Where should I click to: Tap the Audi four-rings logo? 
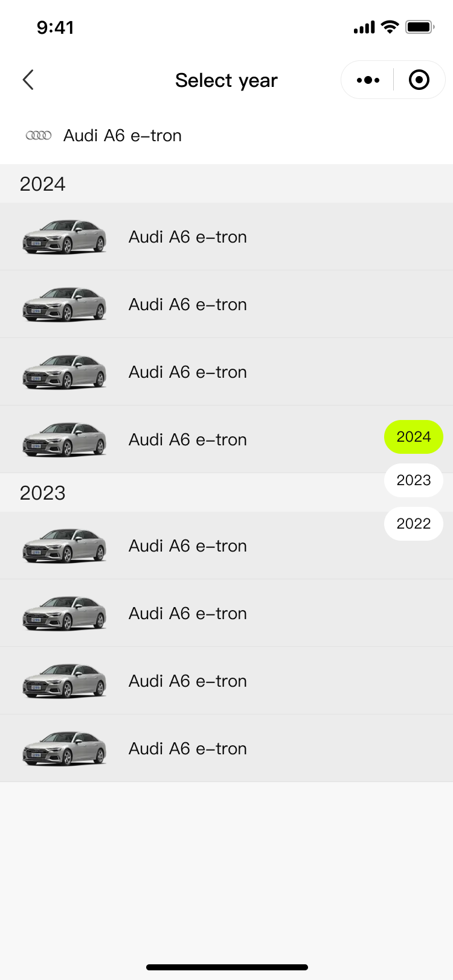(x=39, y=135)
